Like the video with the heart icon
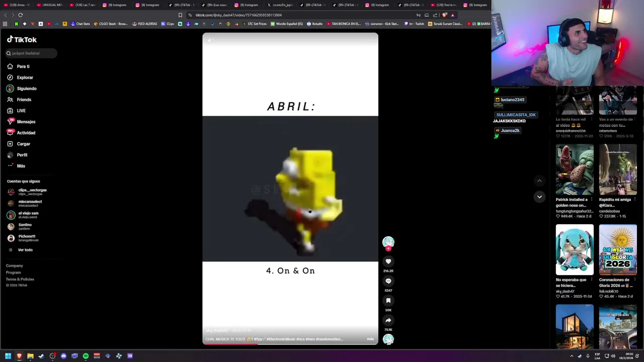 (388, 261)
